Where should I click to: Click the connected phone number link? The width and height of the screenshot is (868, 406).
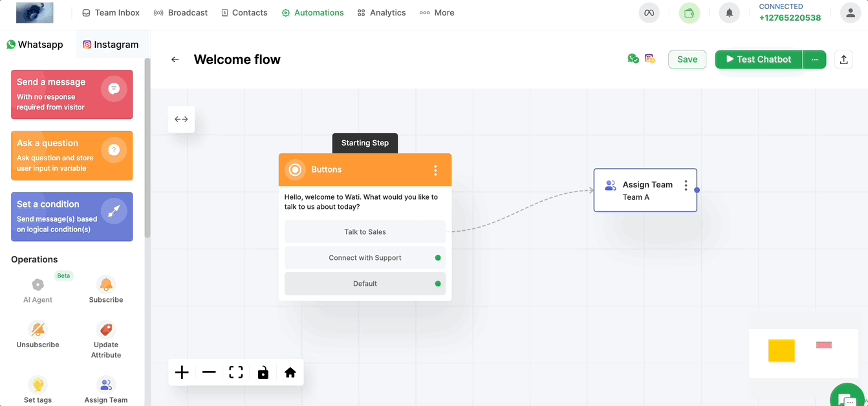click(790, 17)
